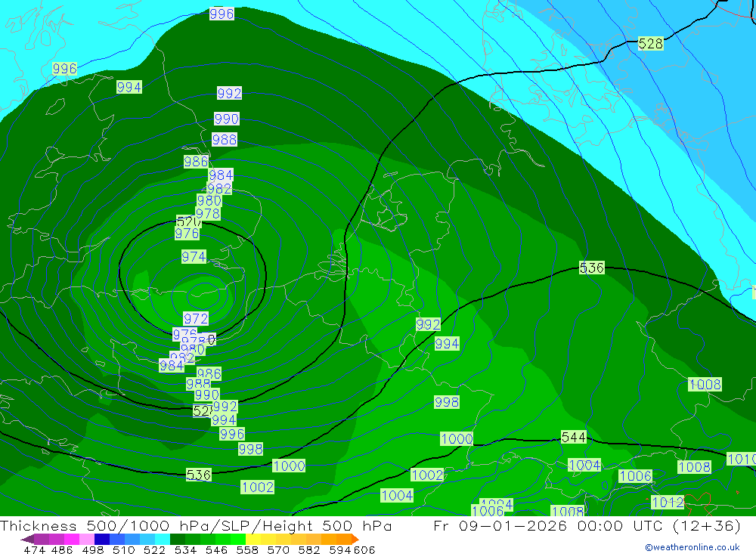Click the map title 'Thickness 500/1000 hPa/SLP/Height 500 hPa'

pyautogui.click(x=196, y=525)
